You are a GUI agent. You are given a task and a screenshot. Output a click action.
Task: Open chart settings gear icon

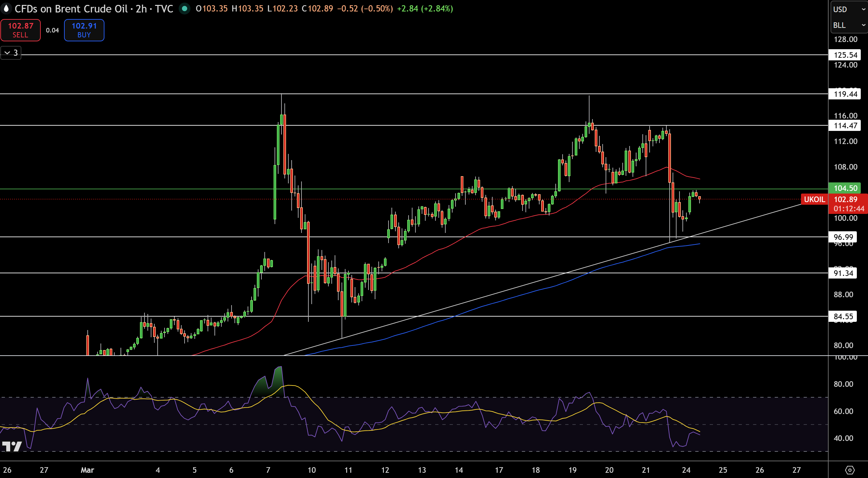850,470
